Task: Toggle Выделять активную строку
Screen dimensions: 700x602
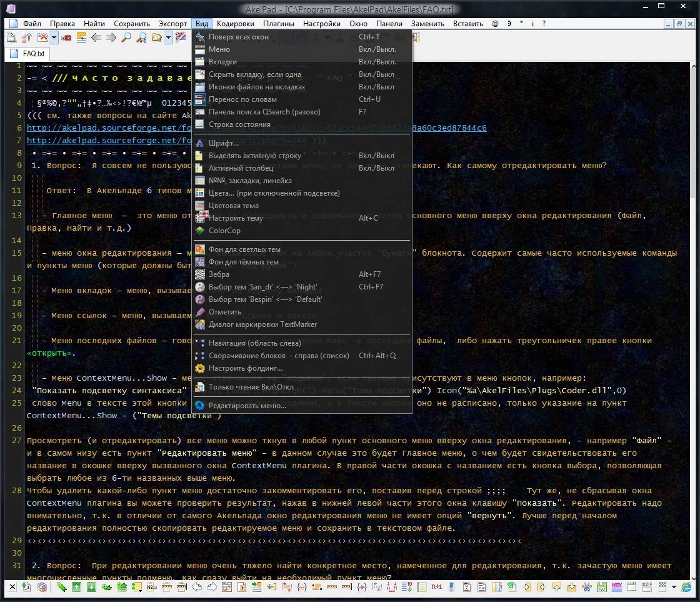Action: click(x=302, y=156)
